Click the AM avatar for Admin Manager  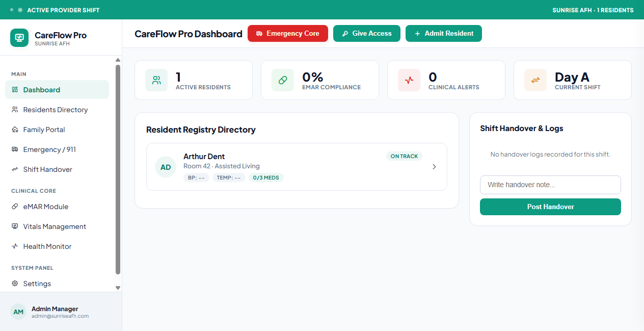coord(18,312)
